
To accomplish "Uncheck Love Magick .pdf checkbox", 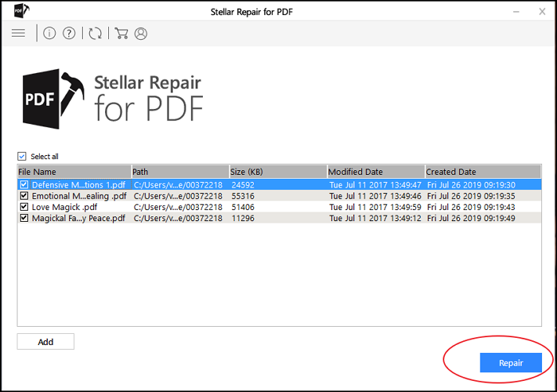I will pos(24,207).
